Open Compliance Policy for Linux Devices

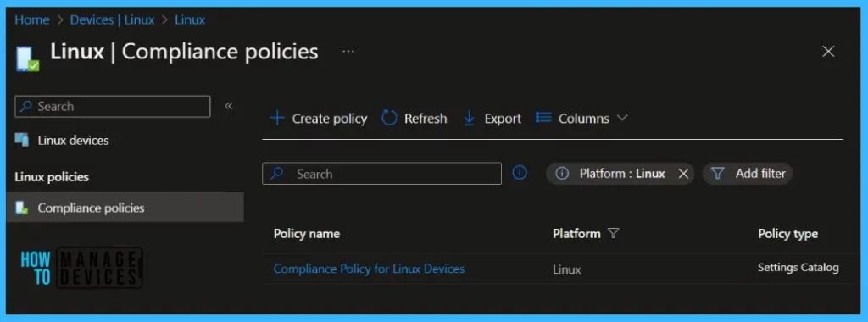(x=369, y=269)
